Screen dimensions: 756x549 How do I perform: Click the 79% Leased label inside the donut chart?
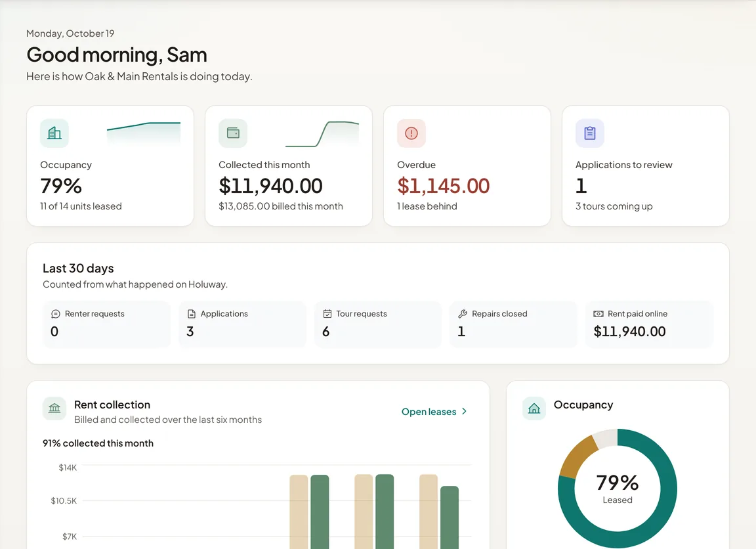point(617,489)
